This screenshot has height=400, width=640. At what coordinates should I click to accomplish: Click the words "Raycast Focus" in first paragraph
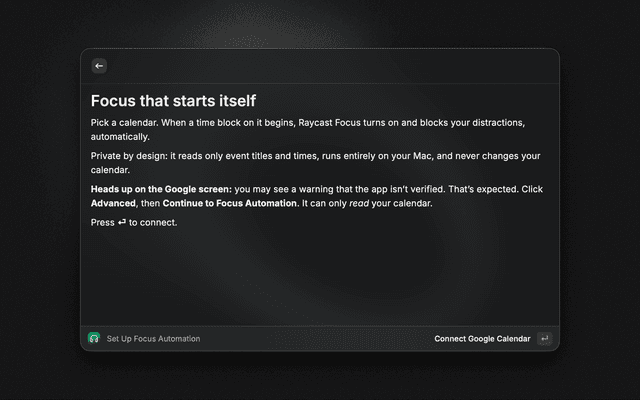click(x=329, y=123)
